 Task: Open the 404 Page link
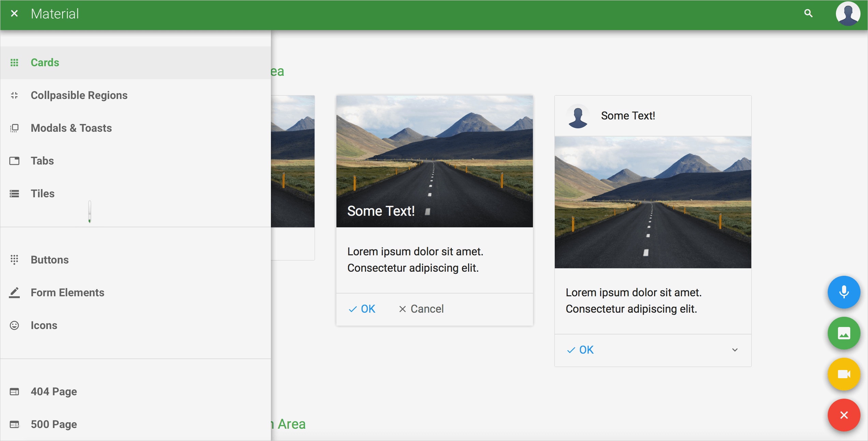point(54,392)
